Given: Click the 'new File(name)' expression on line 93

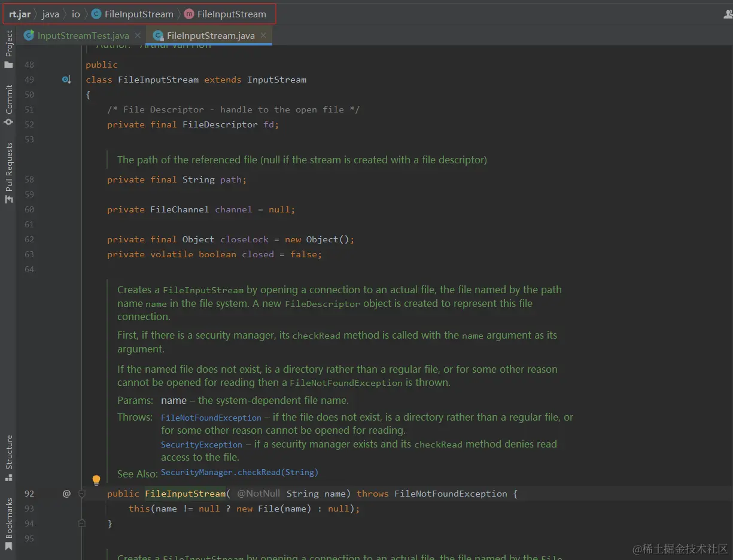Looking at the screenshot, I should pyautogui.click(x=274, y=509).
